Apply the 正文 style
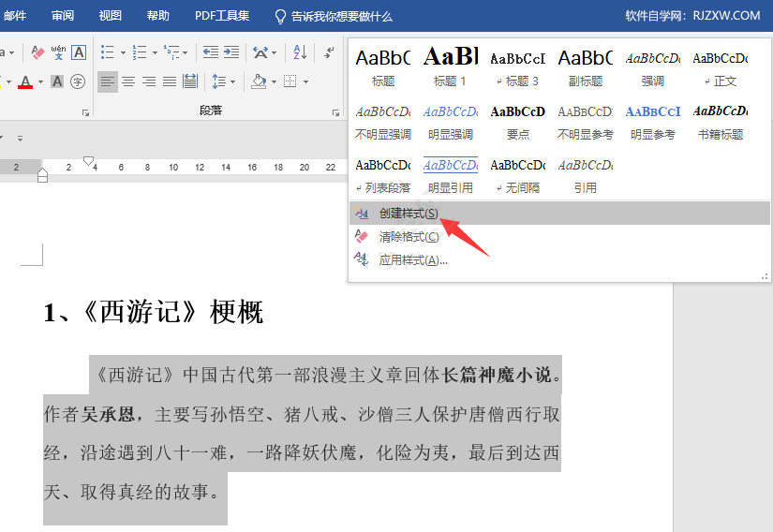Image resolution: width=773 pixels, height=532 pixels. [721, 68]
